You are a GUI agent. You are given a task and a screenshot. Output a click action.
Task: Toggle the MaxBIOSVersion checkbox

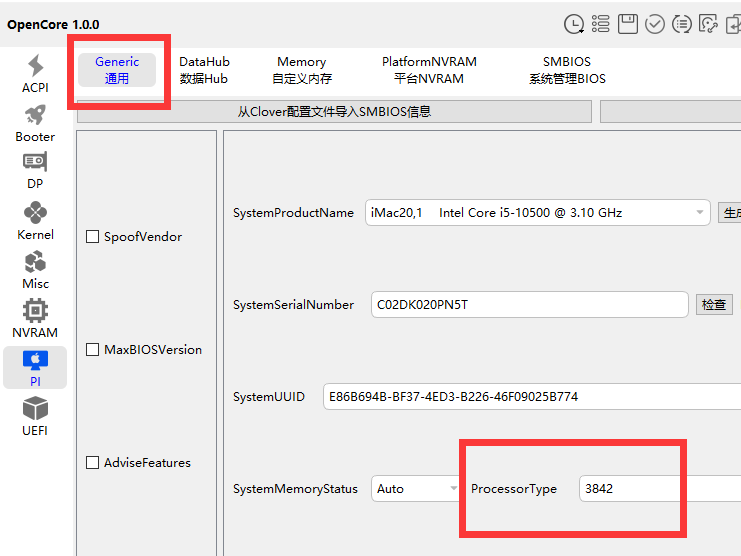tap(92, 350)
